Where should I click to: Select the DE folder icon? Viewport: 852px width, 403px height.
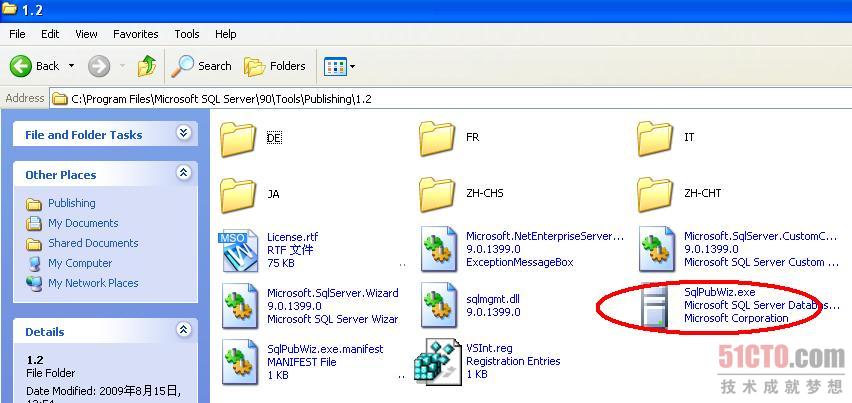[x=238, y=139]
